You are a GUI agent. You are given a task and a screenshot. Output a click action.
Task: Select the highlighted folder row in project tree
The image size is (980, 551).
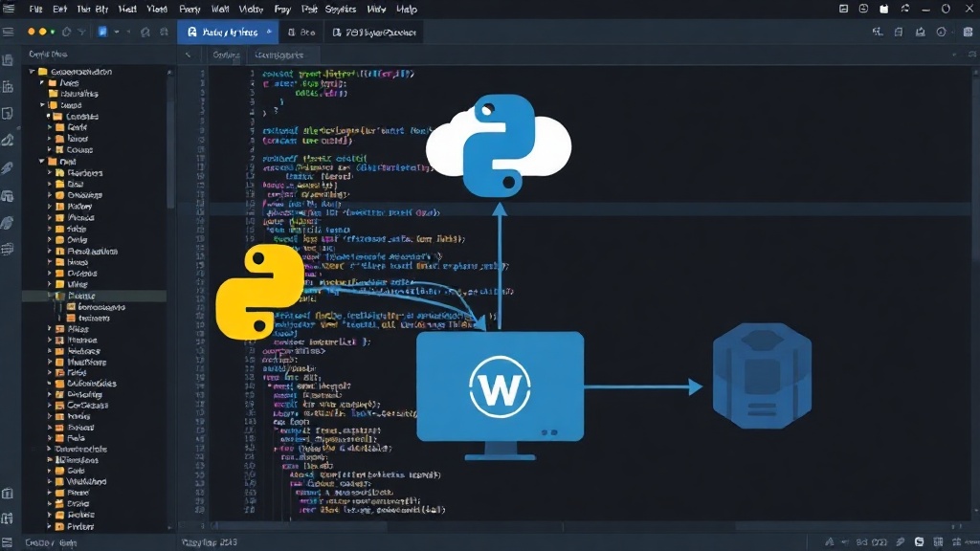[94, 296]
